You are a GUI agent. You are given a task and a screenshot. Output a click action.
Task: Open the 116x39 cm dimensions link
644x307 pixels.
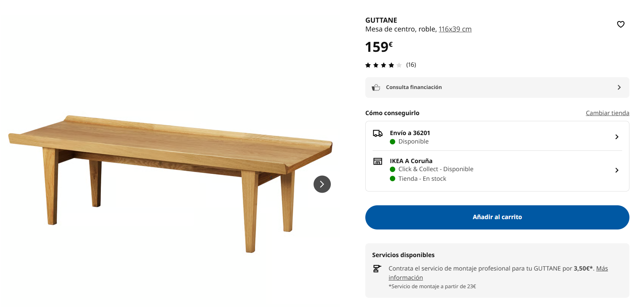coord(455,29)
